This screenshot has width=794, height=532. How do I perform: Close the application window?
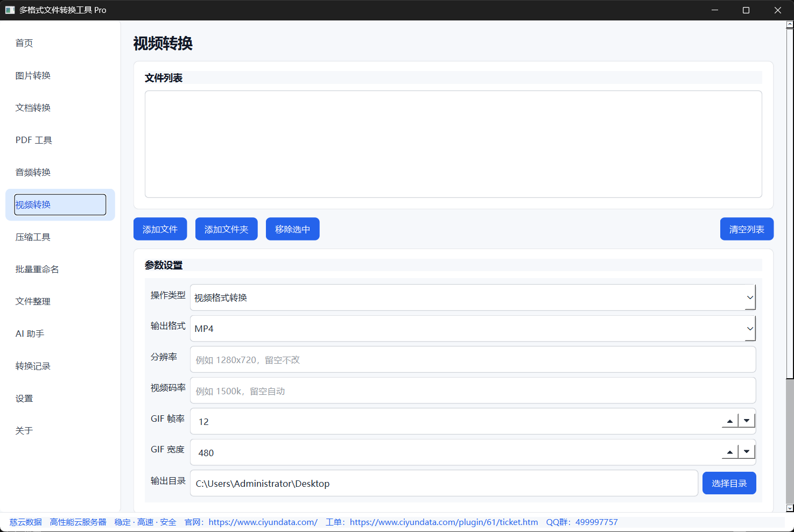[x=778, y=10]
